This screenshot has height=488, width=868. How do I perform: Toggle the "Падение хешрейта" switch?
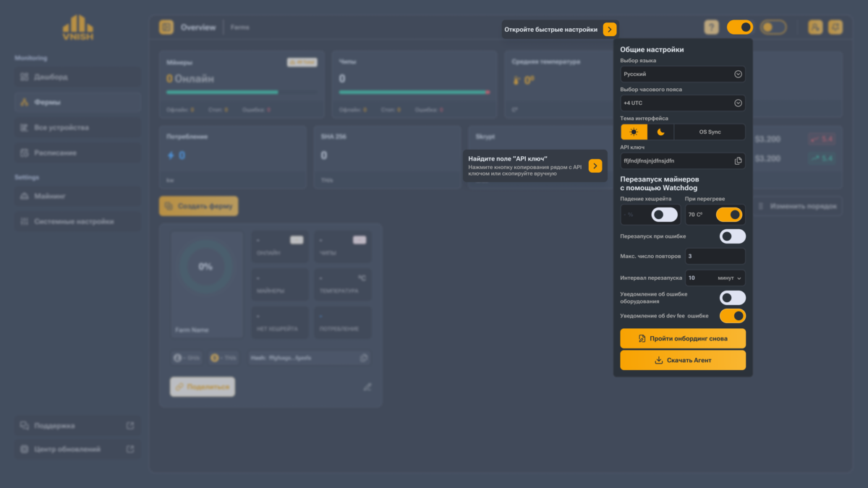[x=664, y=215]
